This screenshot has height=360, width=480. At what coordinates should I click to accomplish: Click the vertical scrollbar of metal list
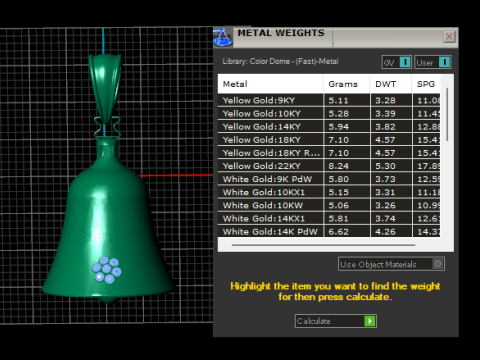coord(447,114)
